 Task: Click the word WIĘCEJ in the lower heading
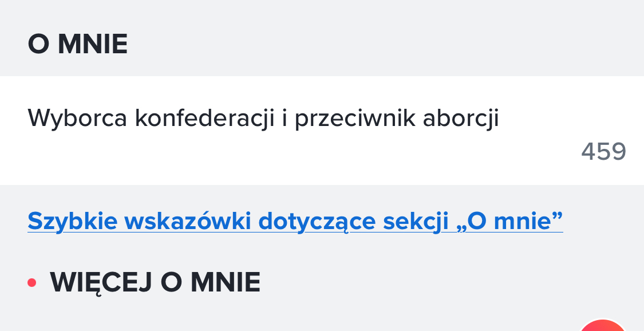coord(100,282)
